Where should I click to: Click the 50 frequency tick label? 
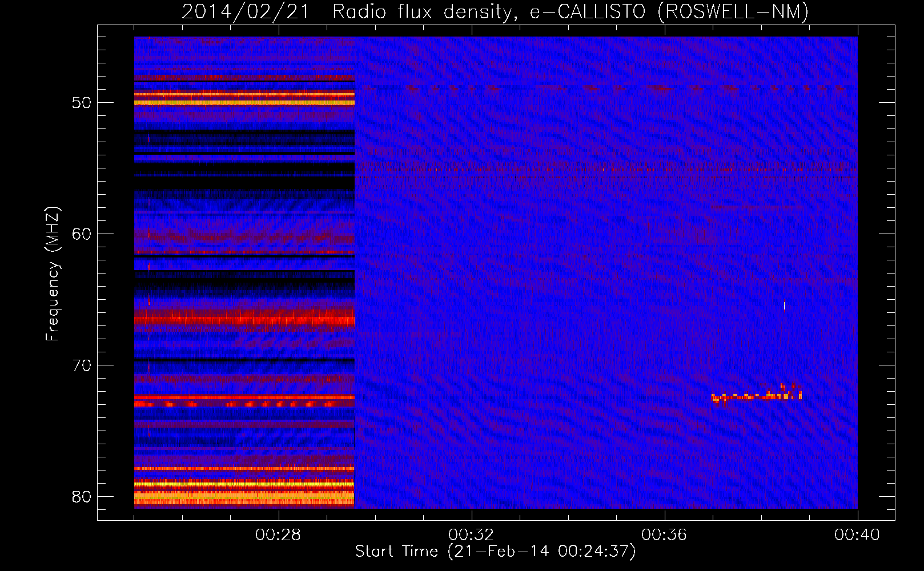(x=82, y=103)
